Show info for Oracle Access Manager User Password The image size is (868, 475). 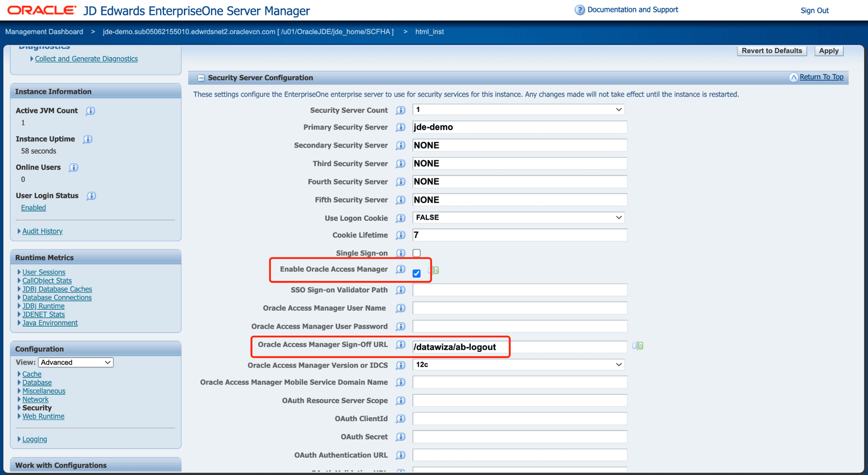(x=400, y=326)
